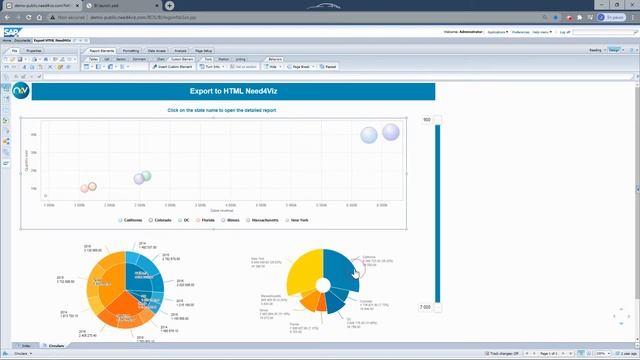Switch to the Report Elements ribbon tab
640x360 pixels.
pyautogui.click(x=101, y=51)
